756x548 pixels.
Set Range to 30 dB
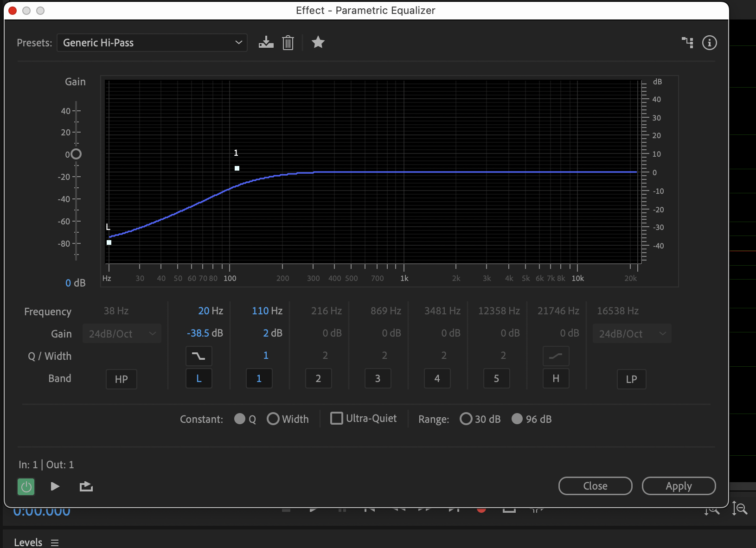[x=466, y=419]
